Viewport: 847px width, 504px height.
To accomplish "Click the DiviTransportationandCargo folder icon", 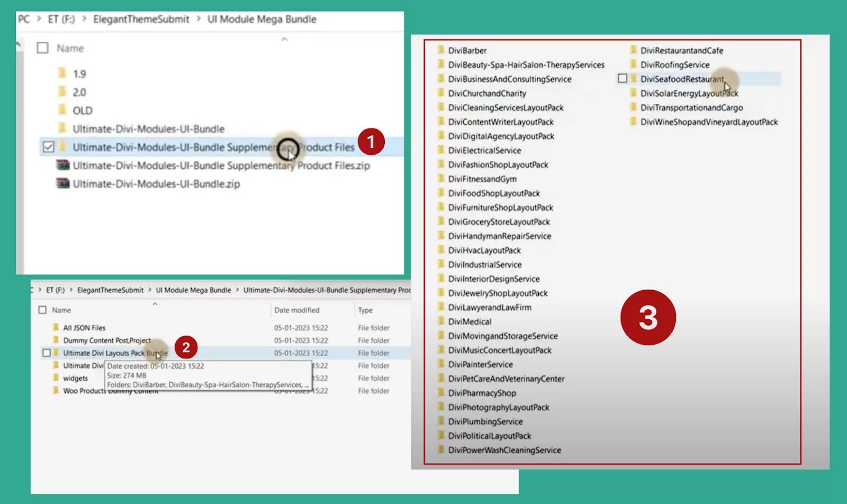I will tap(633, 107).
